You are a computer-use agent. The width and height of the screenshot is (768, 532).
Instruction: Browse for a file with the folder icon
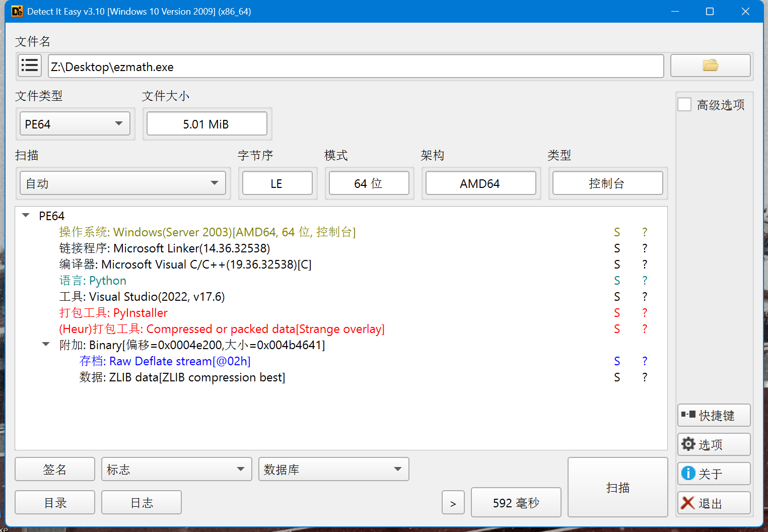[x=710, y=65]
